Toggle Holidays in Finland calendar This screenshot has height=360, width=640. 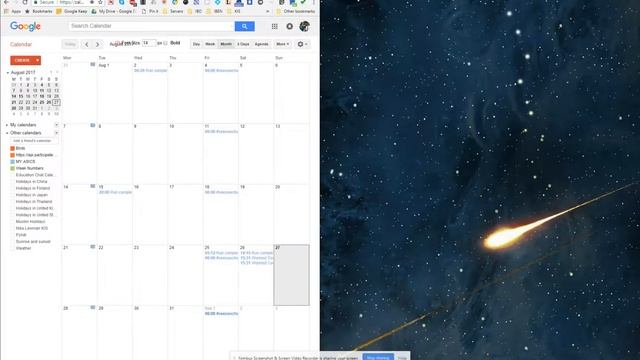tap(13, 188)
